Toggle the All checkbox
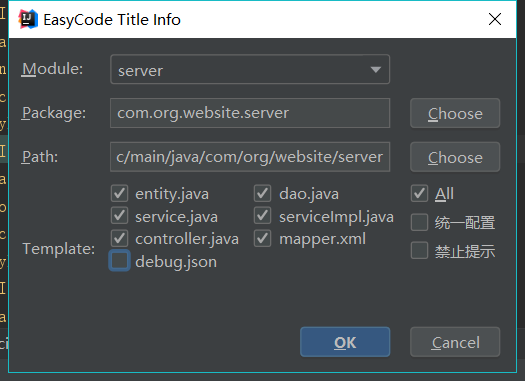This screenshot has width=525, height=381. (x=419, y=194)
